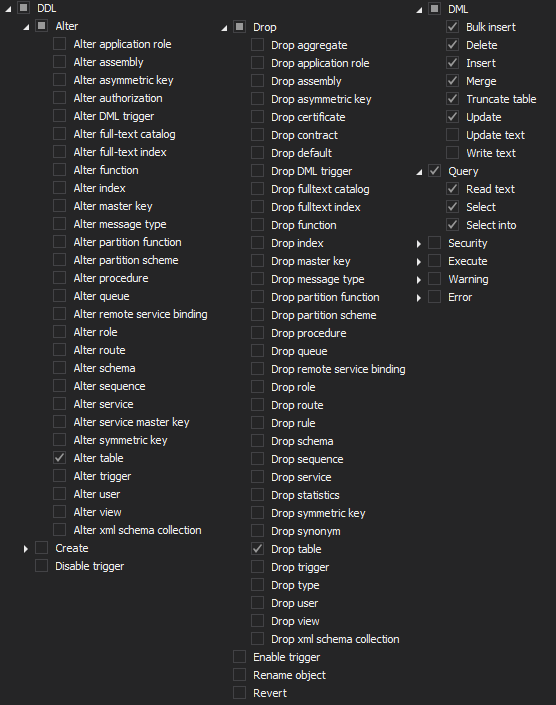Collapse the Drop group arrow
Image resolution: width=556 pixels, height=705 pixels.
click(224, 28)
